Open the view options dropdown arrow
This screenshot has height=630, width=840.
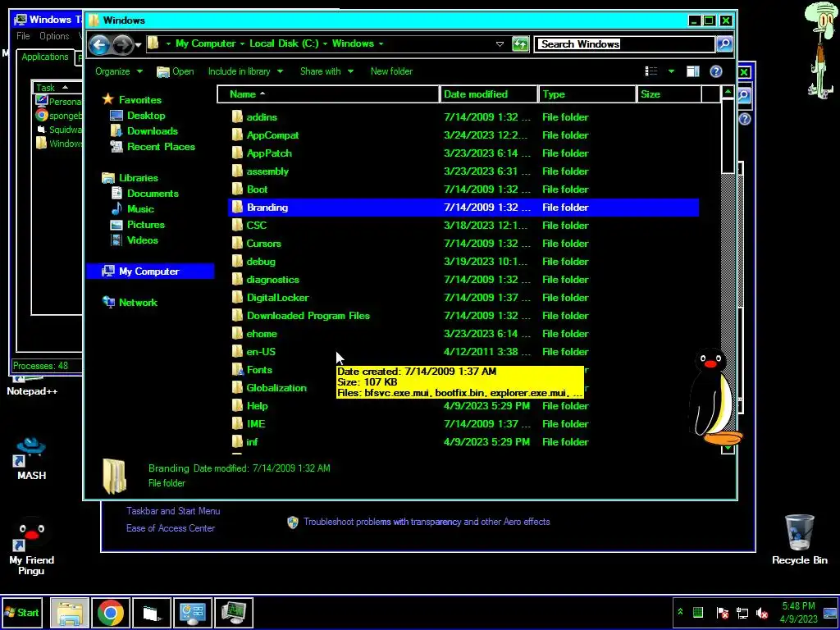[x=671, y=71]
